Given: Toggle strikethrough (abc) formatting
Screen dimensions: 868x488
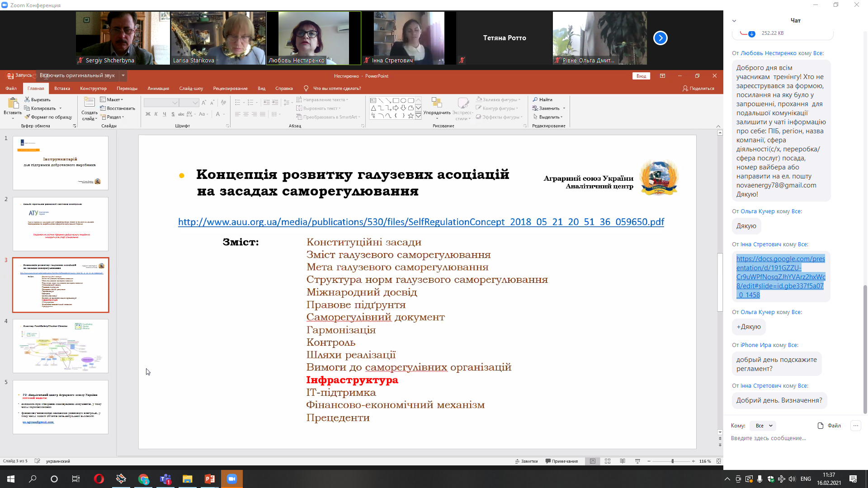Looking at the screenshot, I should 181,114.
